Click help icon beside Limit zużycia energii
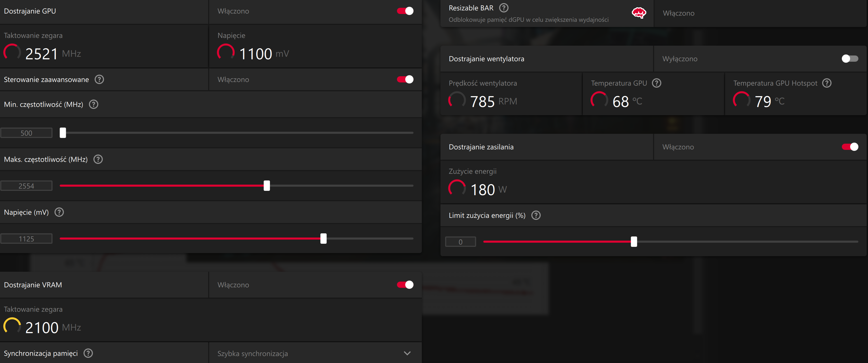 point(536,215)
